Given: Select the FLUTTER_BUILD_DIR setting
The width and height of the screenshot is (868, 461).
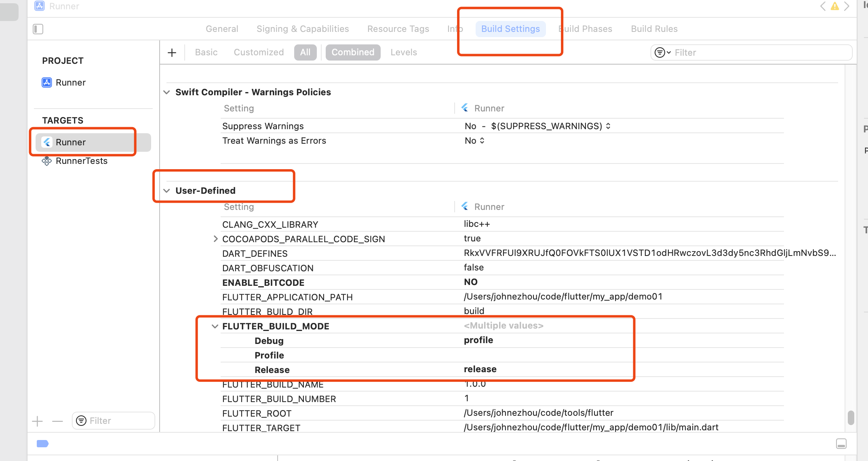Looking at the screenshot, I should point(267,311).
